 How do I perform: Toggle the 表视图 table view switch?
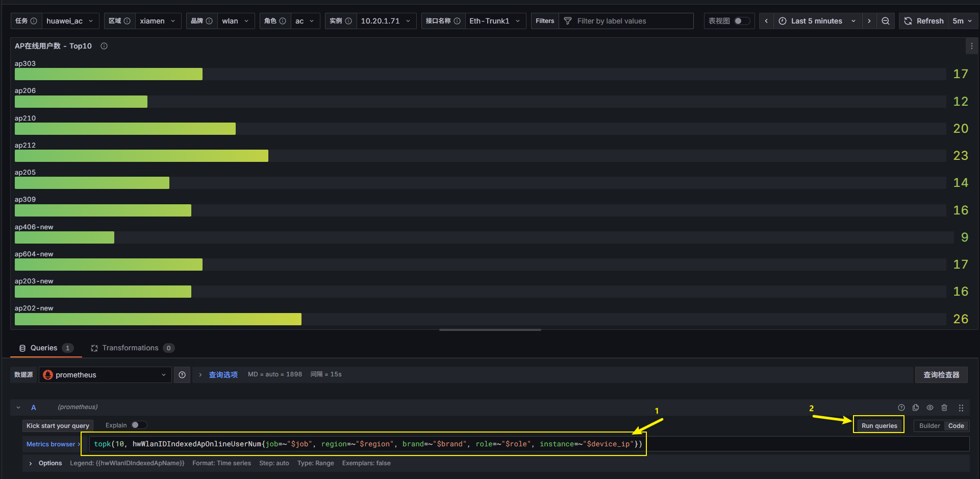pyautogui.click(x=742, y=21)
